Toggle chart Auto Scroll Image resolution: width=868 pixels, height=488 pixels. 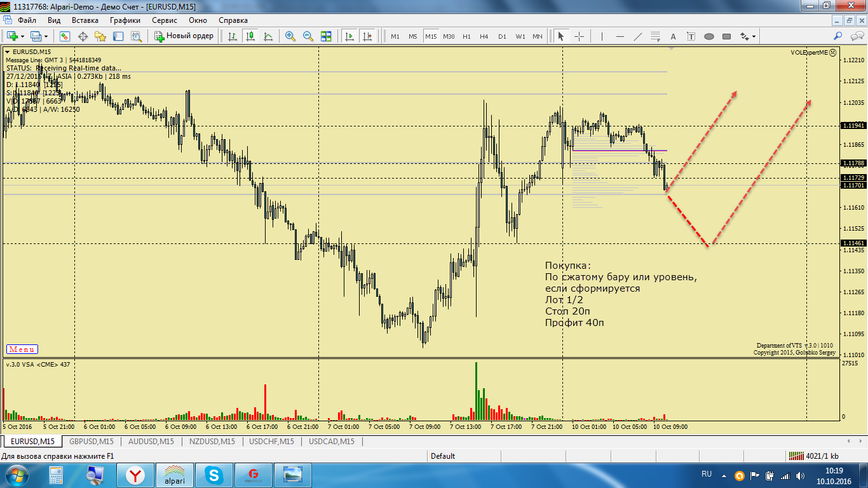pyautogui.click(x=349, y=36)
